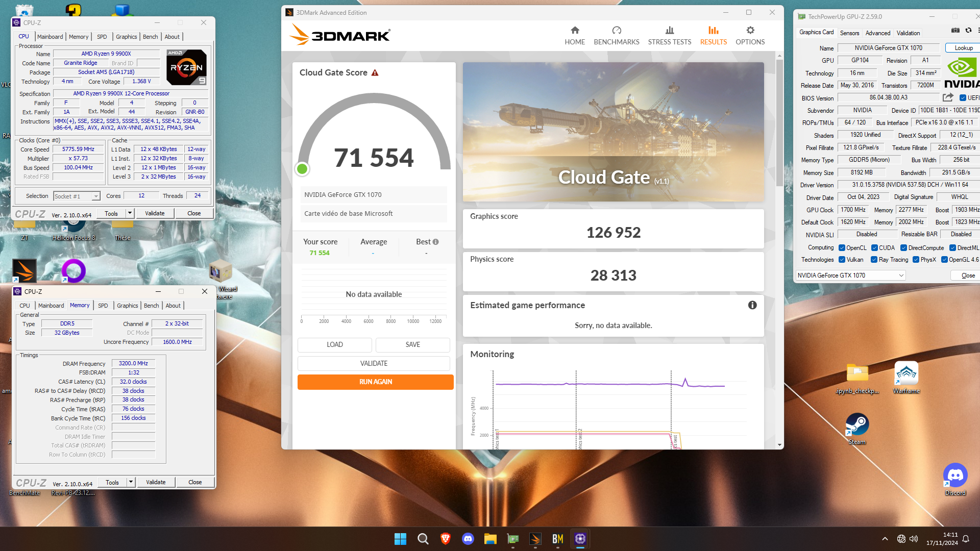The width and height of the screenshot is (980, 551).
Task: Toggle Ray Tracing checkbox in GPU-Z
Action: [x=874, y=260]
